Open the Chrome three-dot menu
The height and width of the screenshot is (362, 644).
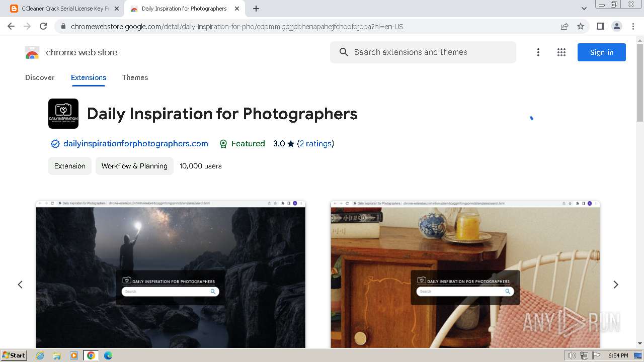[633, 26]
